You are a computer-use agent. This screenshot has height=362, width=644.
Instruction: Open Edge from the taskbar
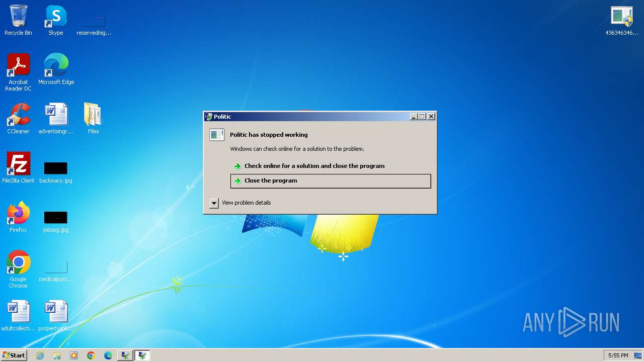click(108, 355)
